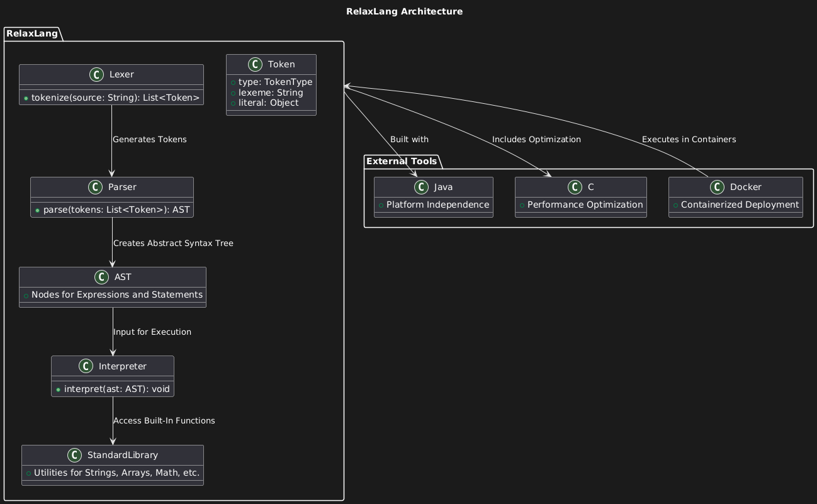Click the Generates Tokens arrow label
Screen dimensions: 817x504
(150, 139)
